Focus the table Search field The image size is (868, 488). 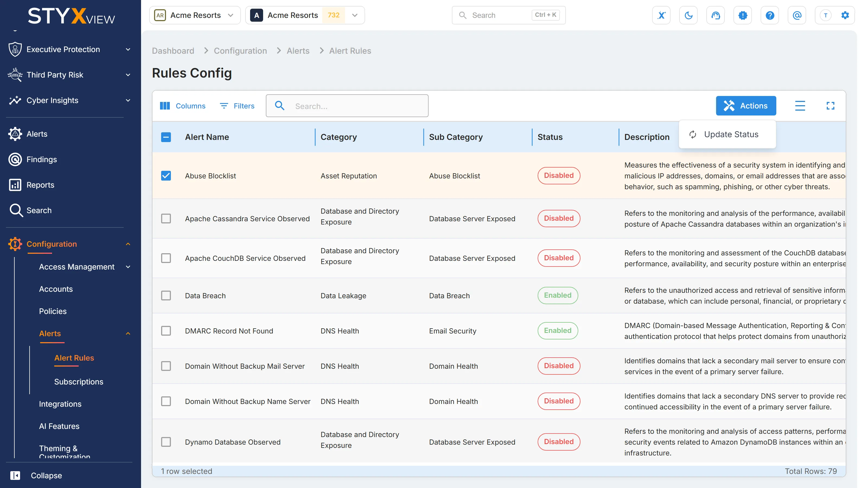(x=347, y=106)
